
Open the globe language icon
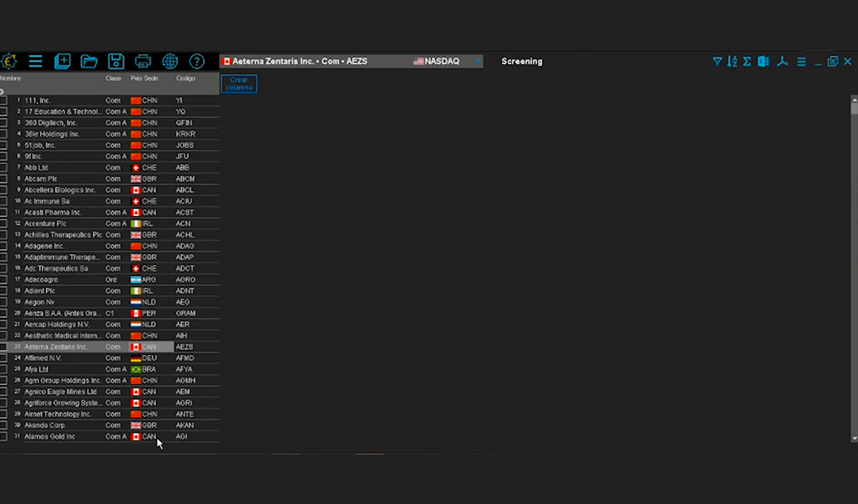[170, 61]
